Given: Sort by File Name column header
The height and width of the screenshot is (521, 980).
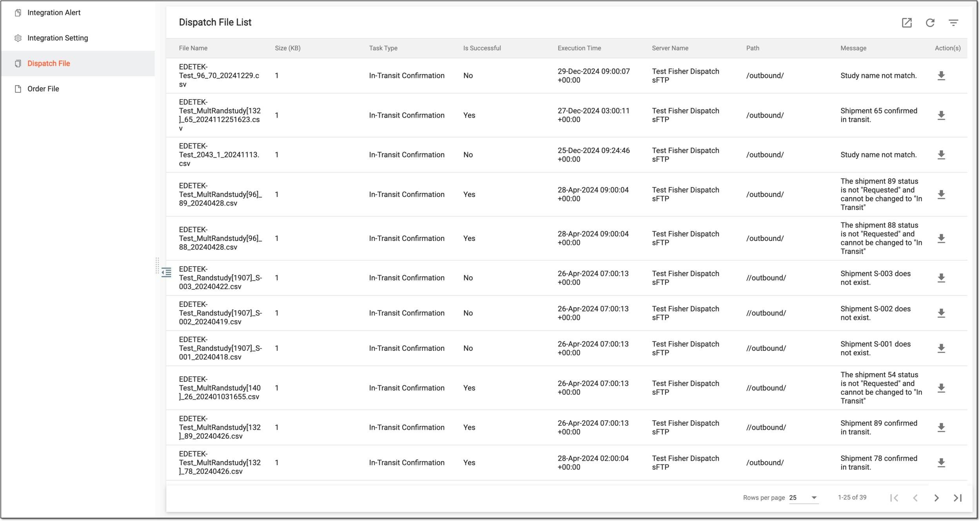Looking at the screenshot, I should pos(193,48).
